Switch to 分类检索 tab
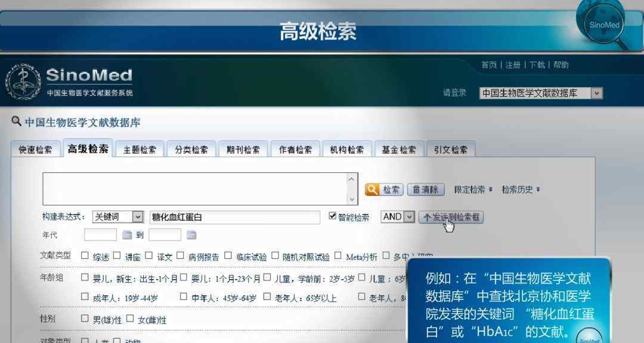This screenshot has width=644, height=343. [191, 150]
